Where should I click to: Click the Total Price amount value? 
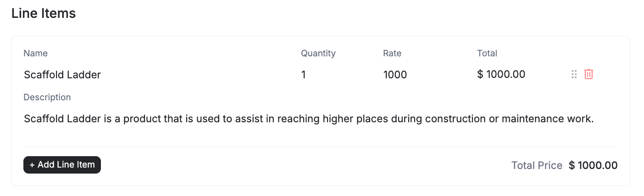[593, 165]
